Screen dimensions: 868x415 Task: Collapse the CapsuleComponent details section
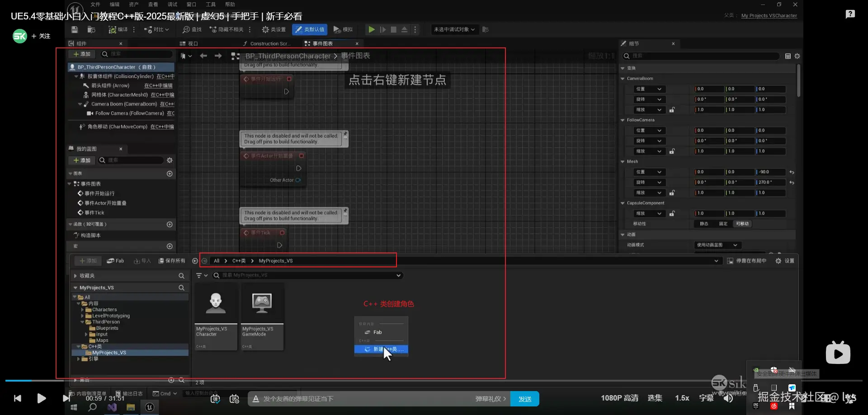click(x=623, y=203)
